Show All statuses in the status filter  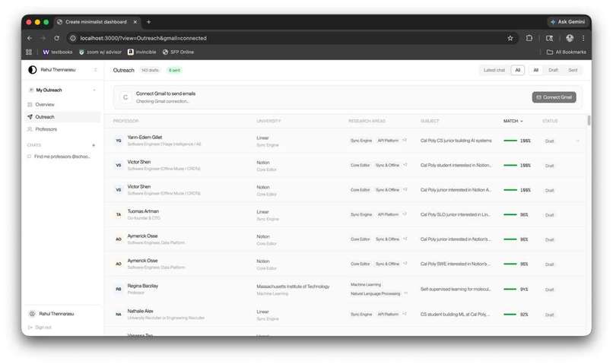(536, 71)
